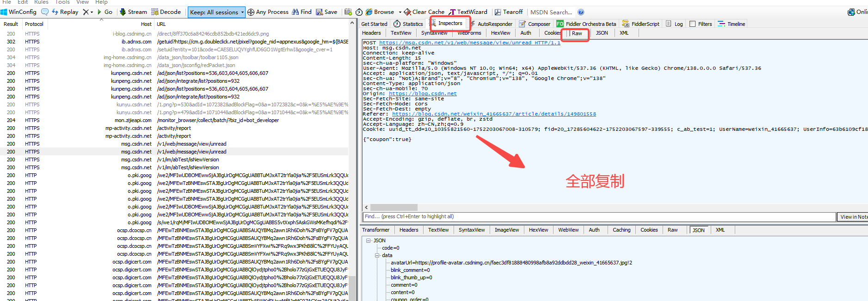Click the camera screenshot toolbar icon
Screen dimensions: 868x301
point(348,12)
